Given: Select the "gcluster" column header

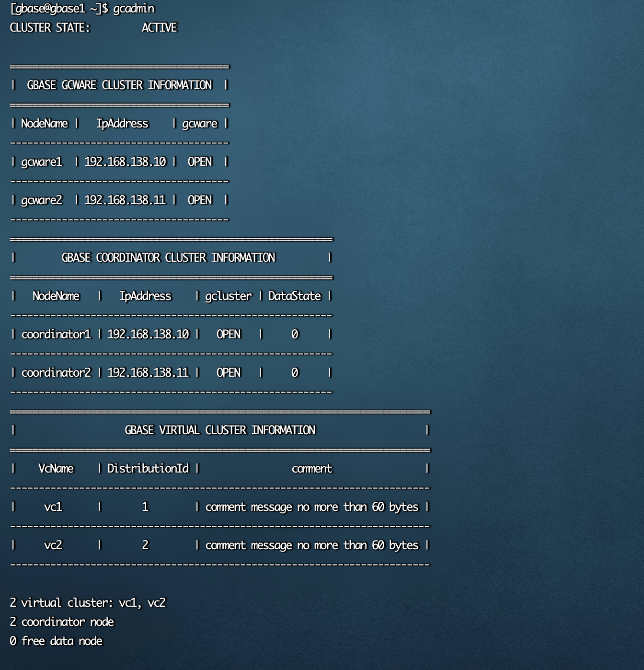Looking at the screenshot, I should (x=229, y=296).
